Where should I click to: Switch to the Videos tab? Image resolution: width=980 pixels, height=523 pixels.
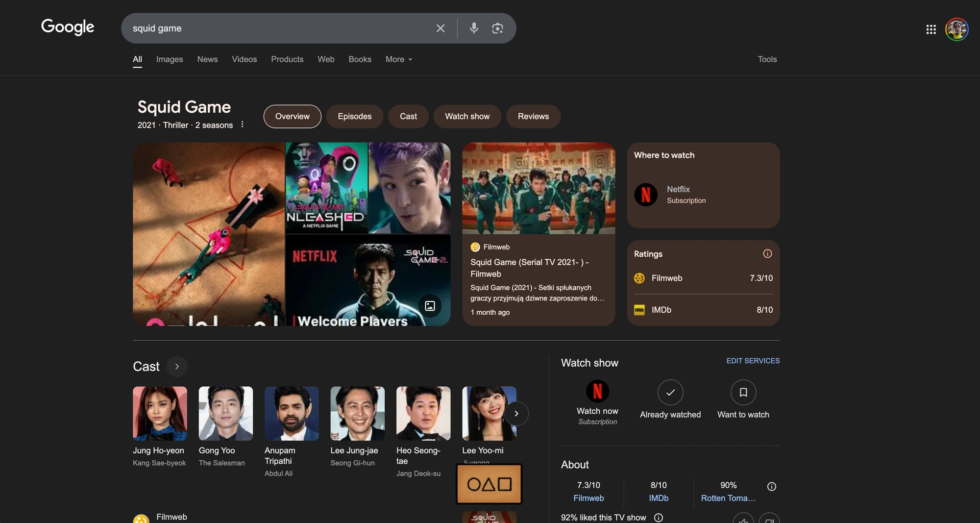[244, 59]
